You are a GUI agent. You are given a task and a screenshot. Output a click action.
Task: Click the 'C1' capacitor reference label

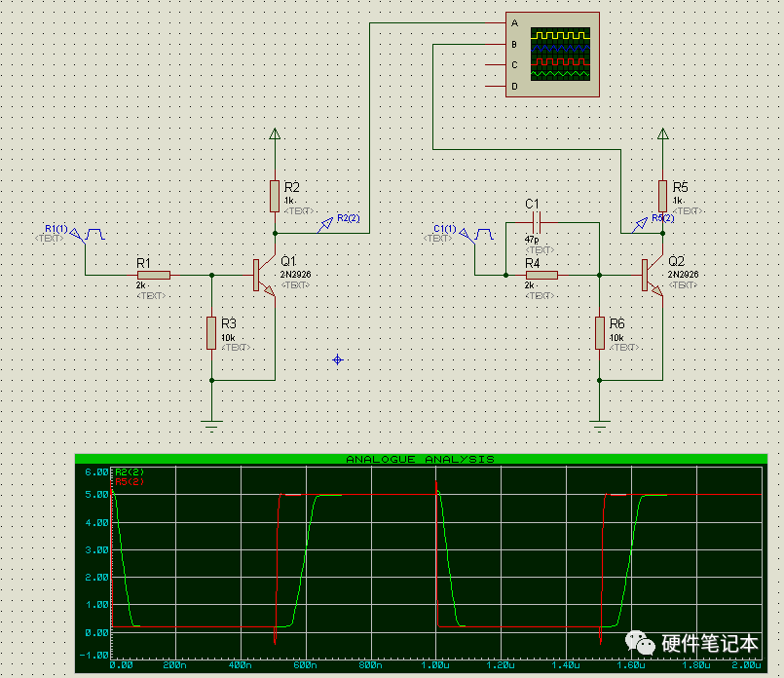coord(532,204)
